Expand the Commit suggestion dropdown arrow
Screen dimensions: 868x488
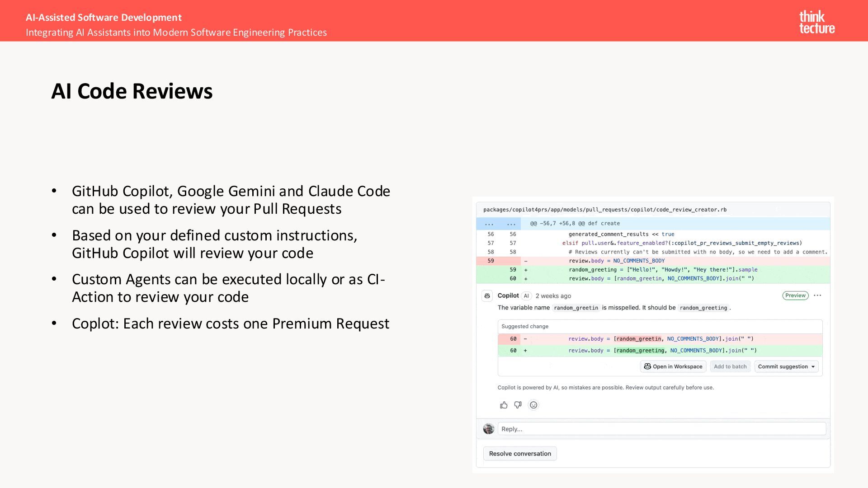tap(813, 367)
